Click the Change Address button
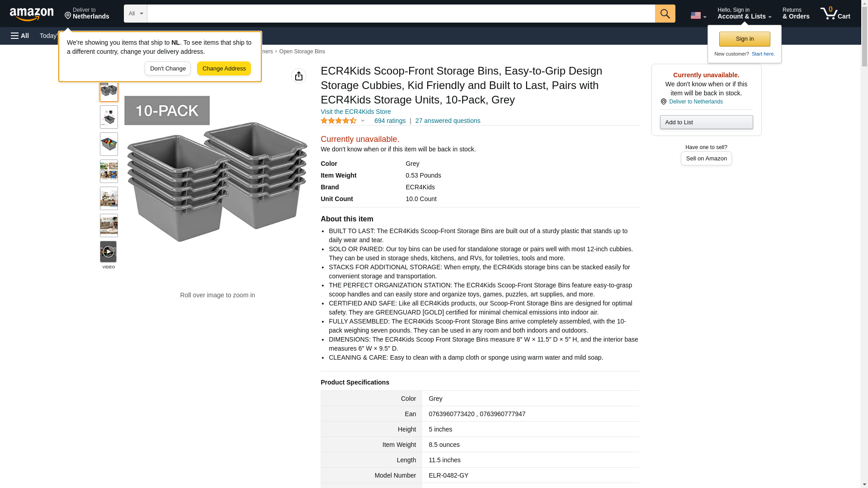 224,69
